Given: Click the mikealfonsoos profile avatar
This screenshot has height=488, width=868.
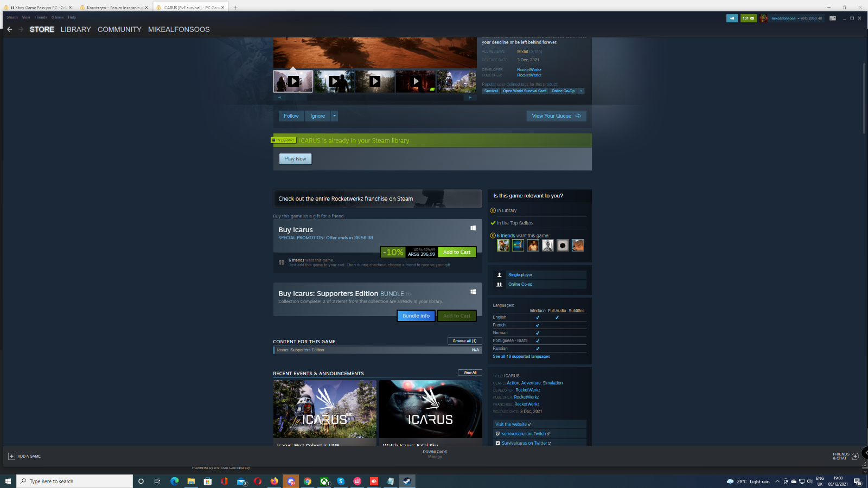Looking at the screenshot, I should coord(764,18).
